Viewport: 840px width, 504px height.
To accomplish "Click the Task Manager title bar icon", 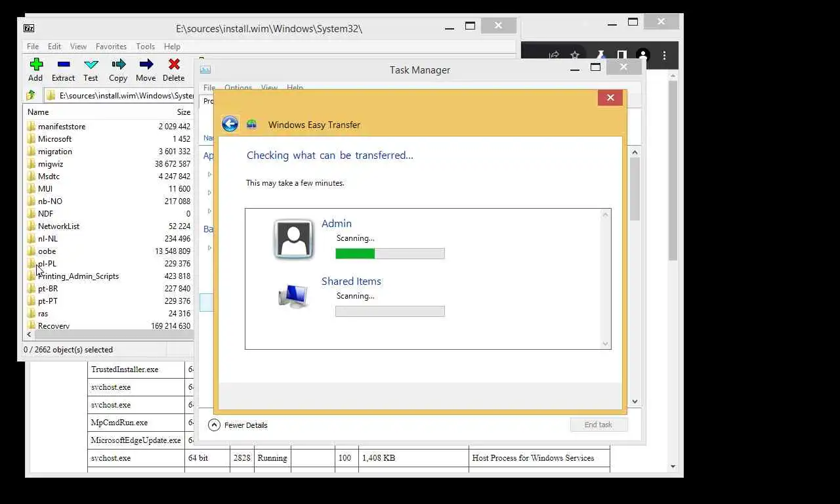I will click(205, 70).
